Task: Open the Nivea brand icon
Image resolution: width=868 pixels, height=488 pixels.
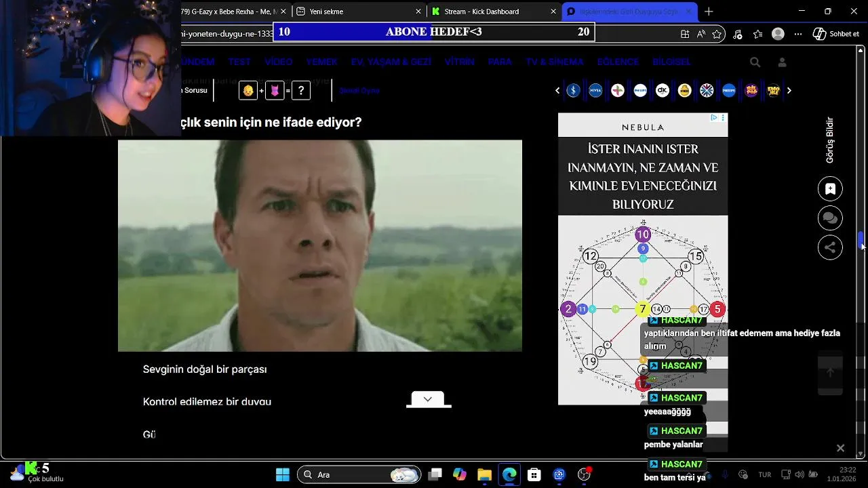Action: click(x=595, y=90)
